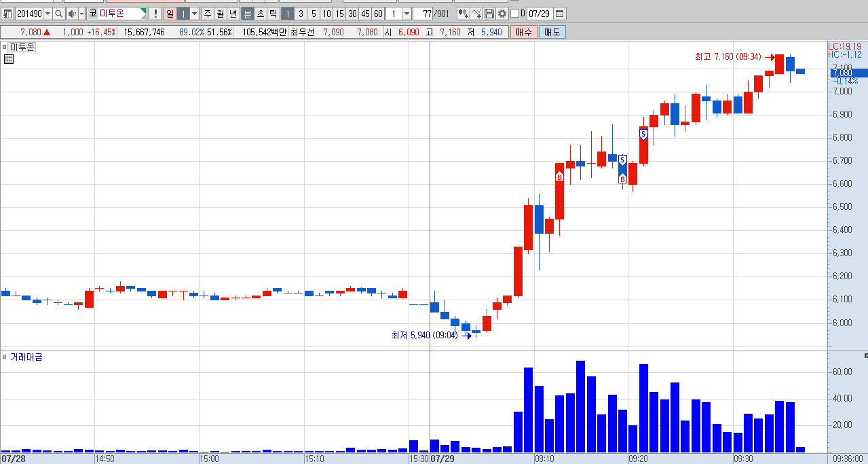The height and width of the screenshot is (464, 868).
Task: Select the 30 minute interval tab
Action: (352, 14)
